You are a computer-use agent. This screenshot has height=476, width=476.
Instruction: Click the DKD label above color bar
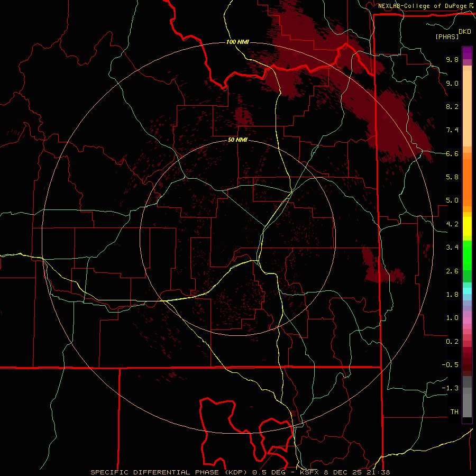point(465,32)
